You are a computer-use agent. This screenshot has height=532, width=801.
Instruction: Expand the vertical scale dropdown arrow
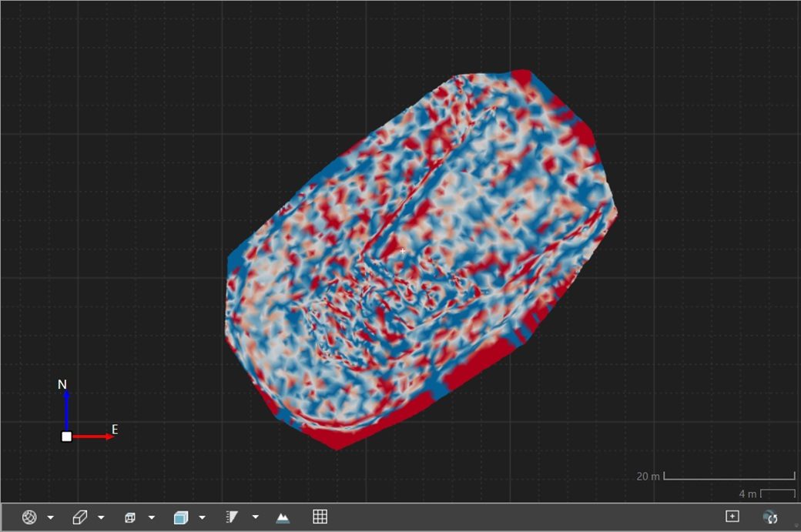point(255,517)
